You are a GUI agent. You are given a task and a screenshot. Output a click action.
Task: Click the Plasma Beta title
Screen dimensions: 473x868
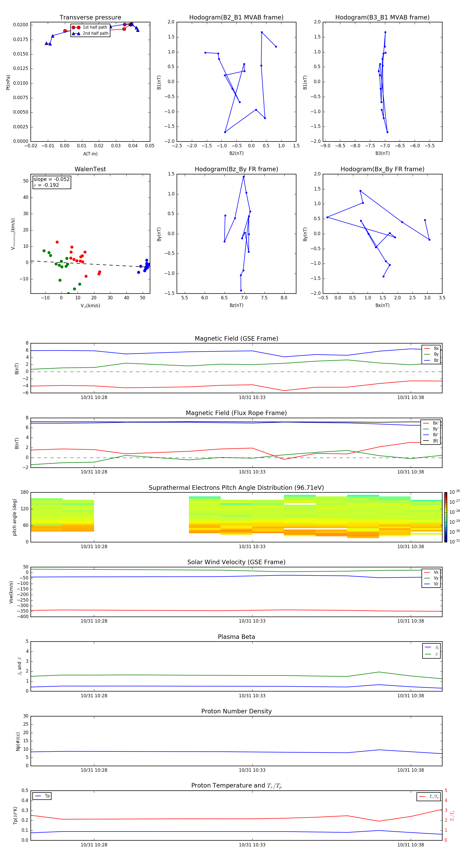(236, 637)
